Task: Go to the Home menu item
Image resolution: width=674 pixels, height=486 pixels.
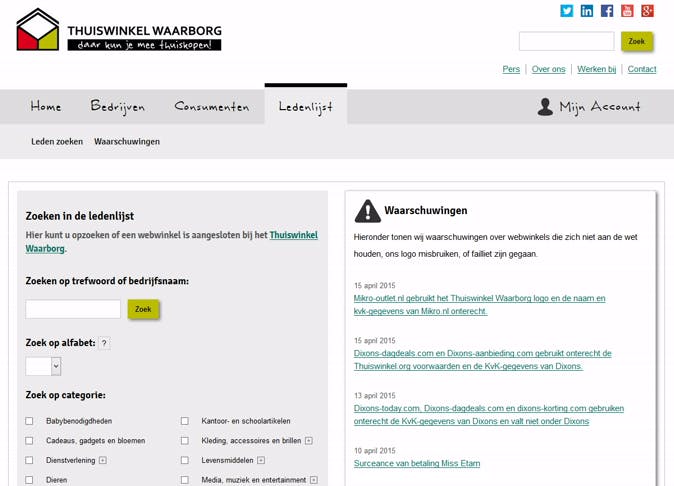Action: pos(46,106)
